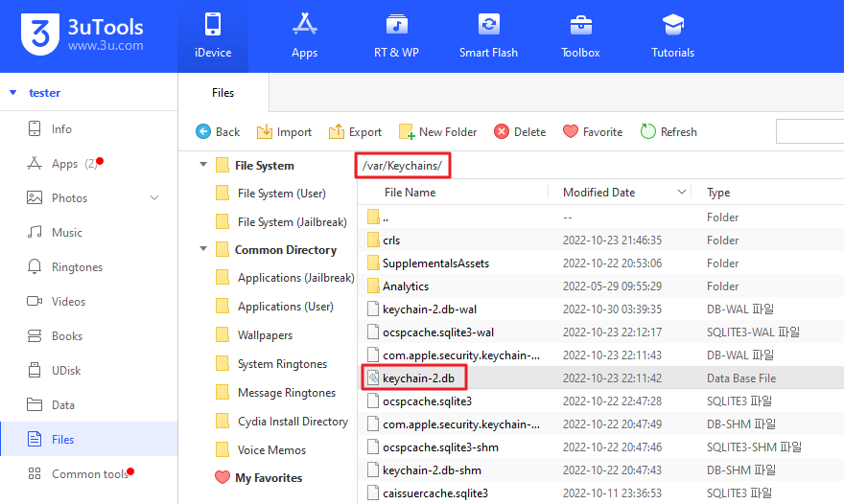Image resolution: width=844 pixels, height=504 pixels.
Task: Focus the file search box
Action: click(x=809, y=132)
